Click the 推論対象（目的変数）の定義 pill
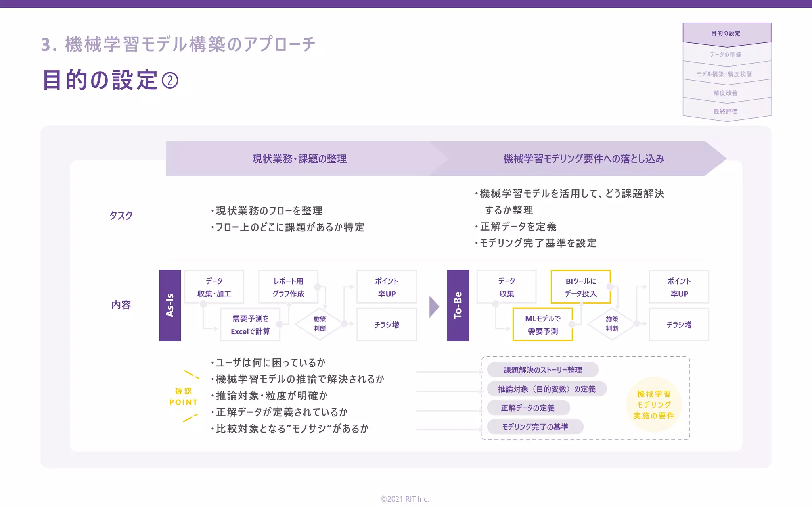 coord(547,389)
